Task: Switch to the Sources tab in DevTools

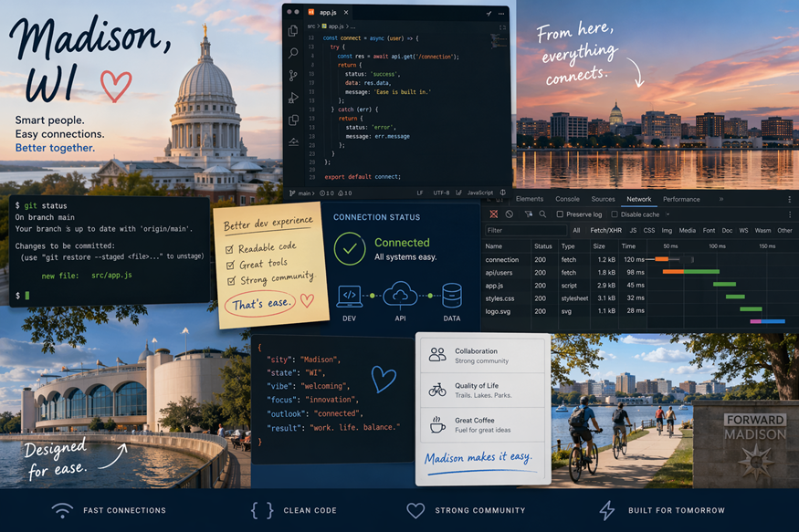Action: click(603, 199)
